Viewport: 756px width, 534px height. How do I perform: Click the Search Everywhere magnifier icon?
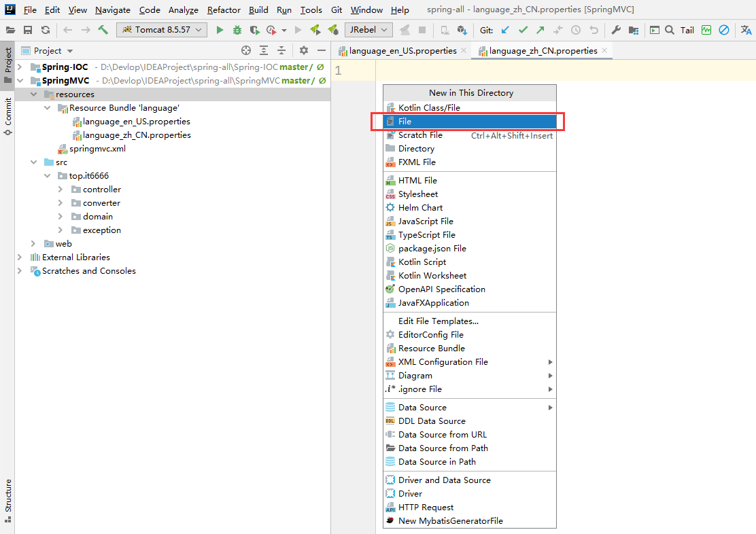(x=670, y=30)
